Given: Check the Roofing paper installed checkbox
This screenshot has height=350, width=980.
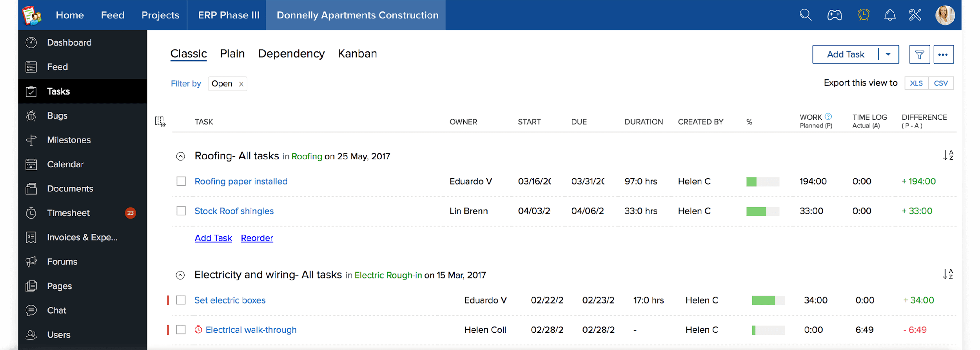Looking at the screenshot, I should click(181, 181).
